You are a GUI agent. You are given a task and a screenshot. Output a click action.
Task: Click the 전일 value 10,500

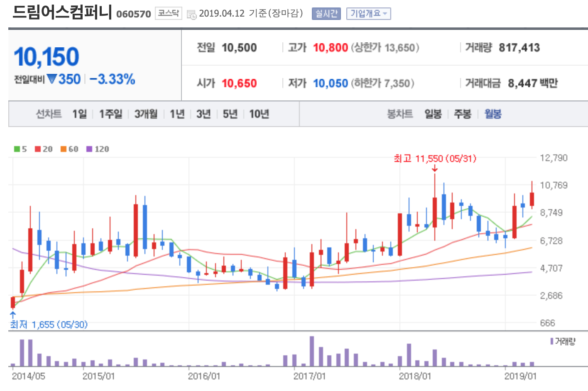click(239, 48)
